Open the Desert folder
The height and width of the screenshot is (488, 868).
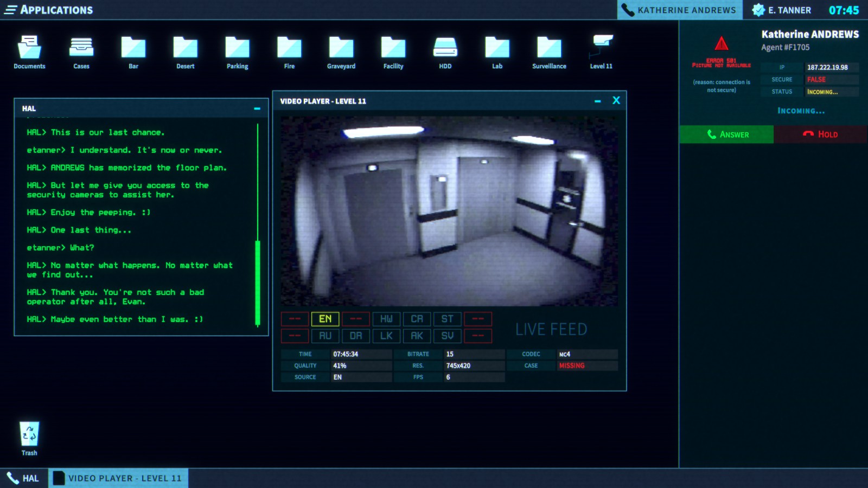pyautogui.click(x=184, y=49)
